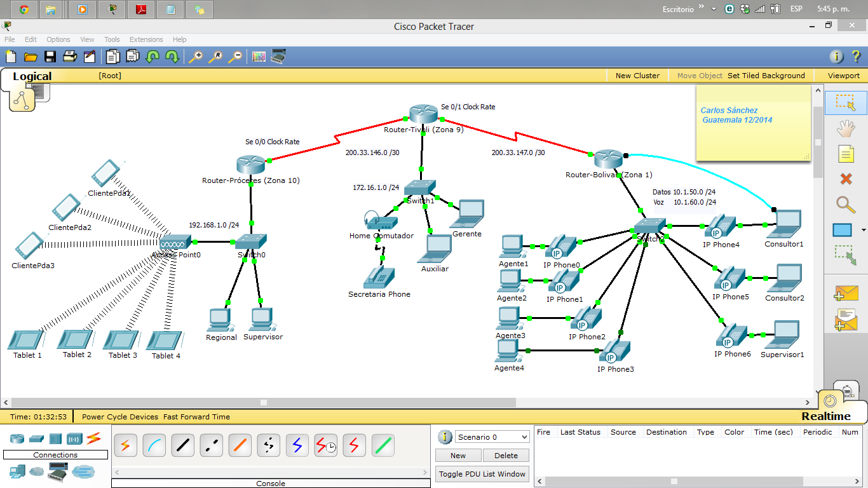Switch to the Logical workspace tab
Viewport: 868px width, 488px height.
click(x=31, y=76)
